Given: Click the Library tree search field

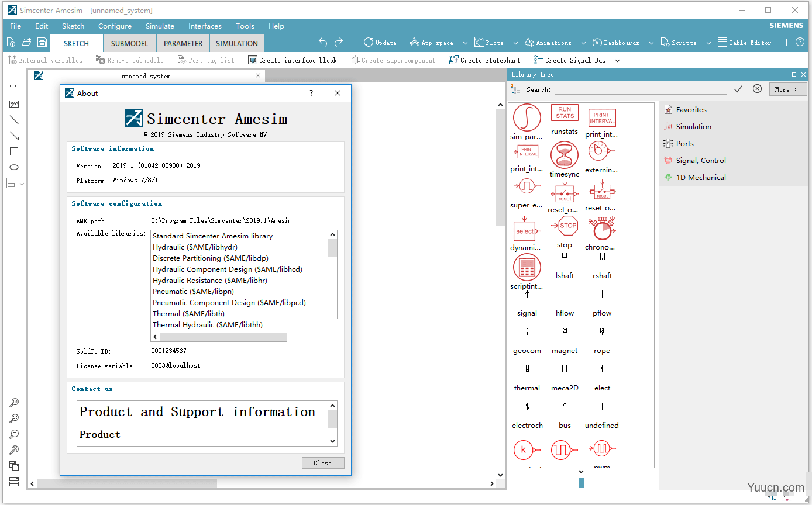Looking at the screenshot, I should tap(641, 89).
